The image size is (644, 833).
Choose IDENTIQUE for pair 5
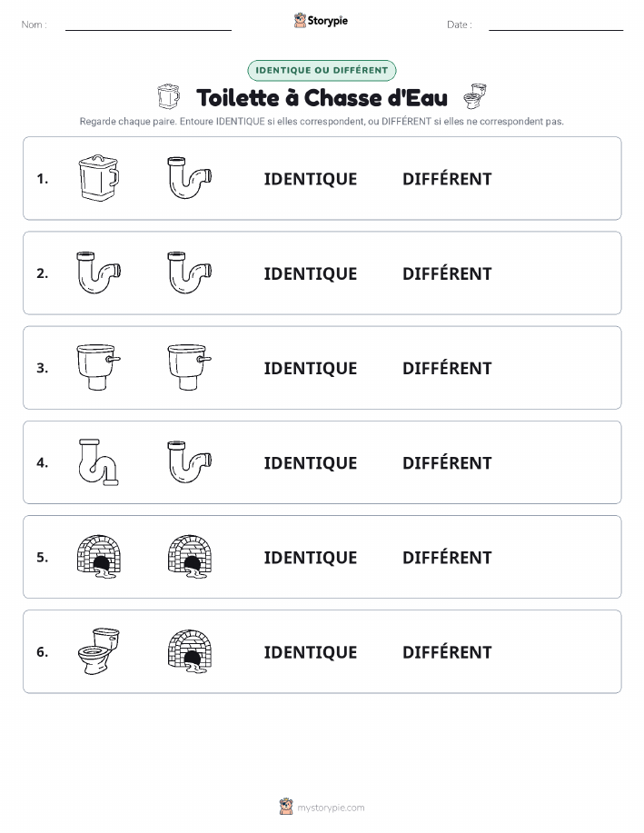click(x=311, y=557)
